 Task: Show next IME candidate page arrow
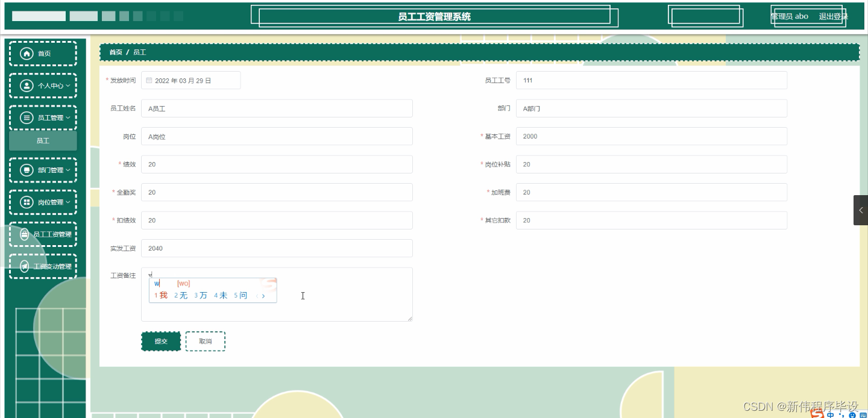point(263,296)
